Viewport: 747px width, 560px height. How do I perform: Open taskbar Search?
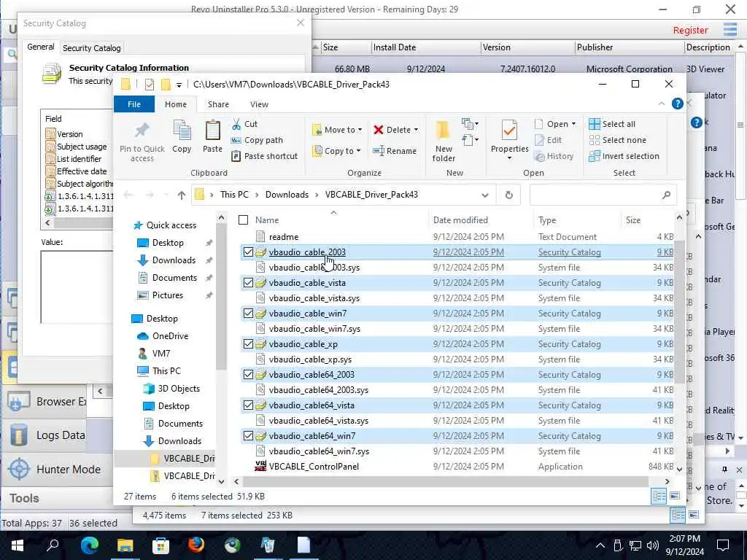point(53,545)
